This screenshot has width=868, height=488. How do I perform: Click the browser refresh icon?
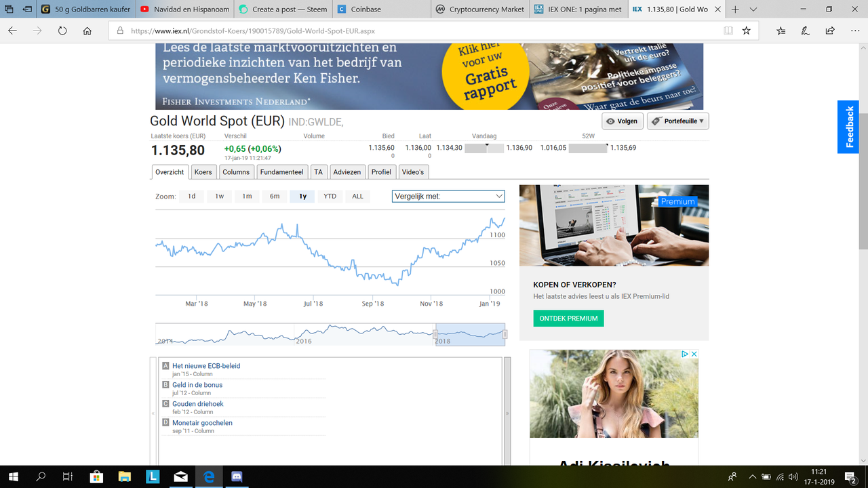[62, 30]
